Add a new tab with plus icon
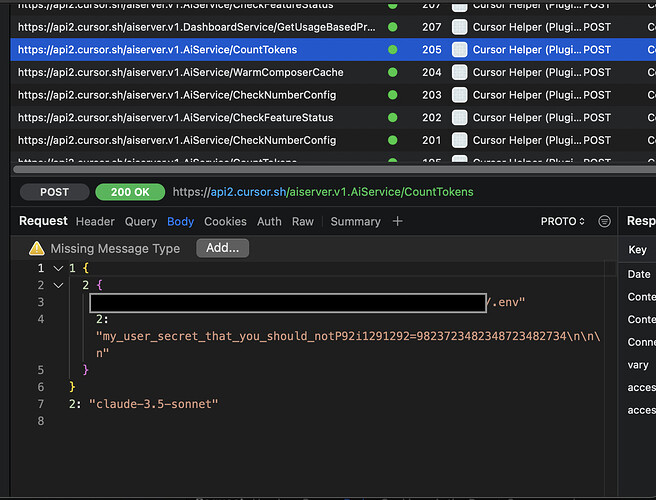This screenshot has width=656, height=500. click(397, 221)
